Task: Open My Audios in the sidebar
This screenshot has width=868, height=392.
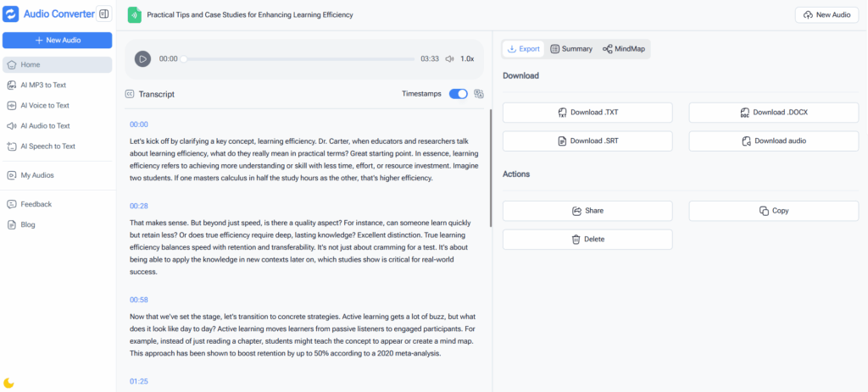Action: tap(57, 175)
